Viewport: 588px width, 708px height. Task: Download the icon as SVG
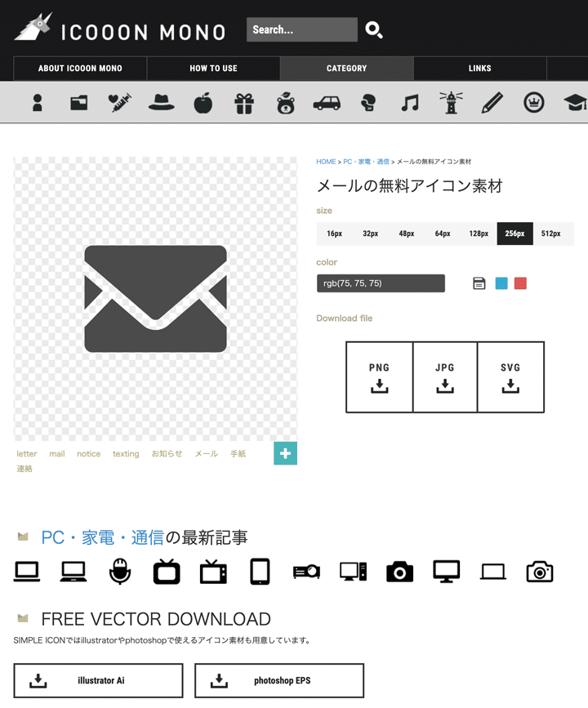click(x=510, y=376)
